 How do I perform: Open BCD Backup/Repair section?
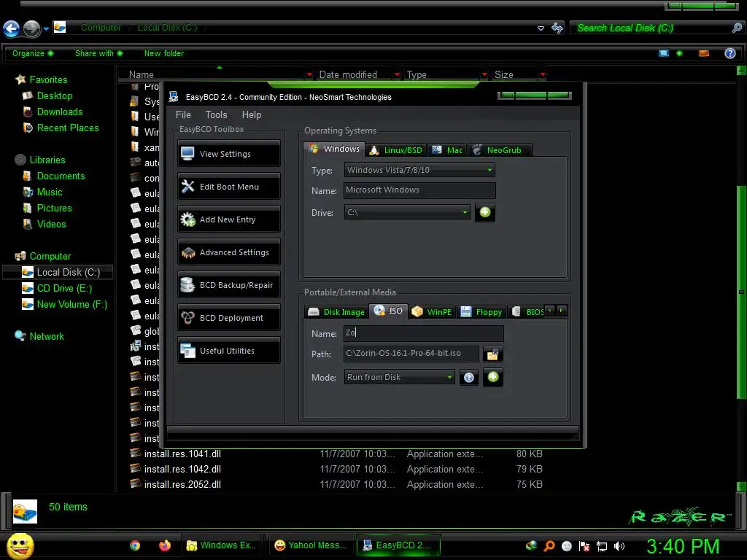(228, 285)
